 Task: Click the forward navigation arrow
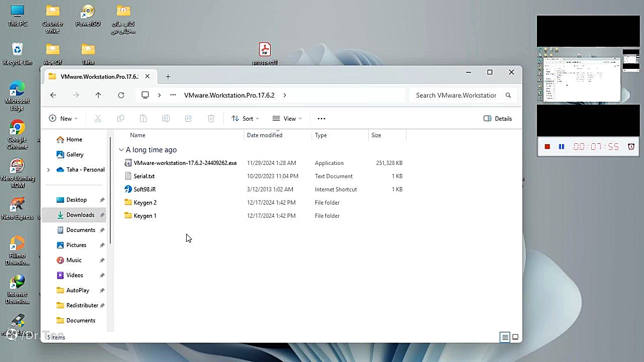point(76,95)
